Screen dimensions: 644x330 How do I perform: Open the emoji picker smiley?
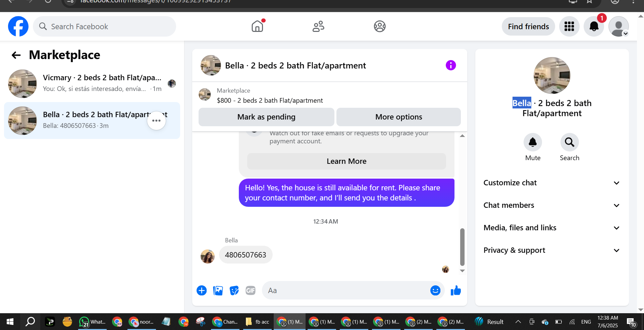tap(435, 290)
